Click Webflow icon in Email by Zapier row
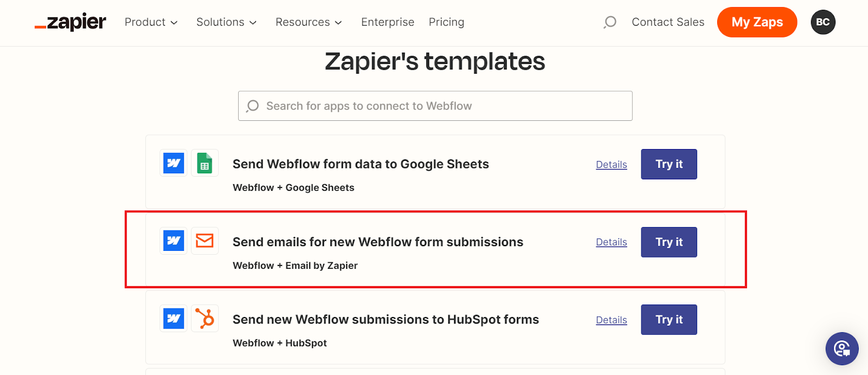Image resolution: width=868 pixels, height=375 pixels. [x=174, y=241]
